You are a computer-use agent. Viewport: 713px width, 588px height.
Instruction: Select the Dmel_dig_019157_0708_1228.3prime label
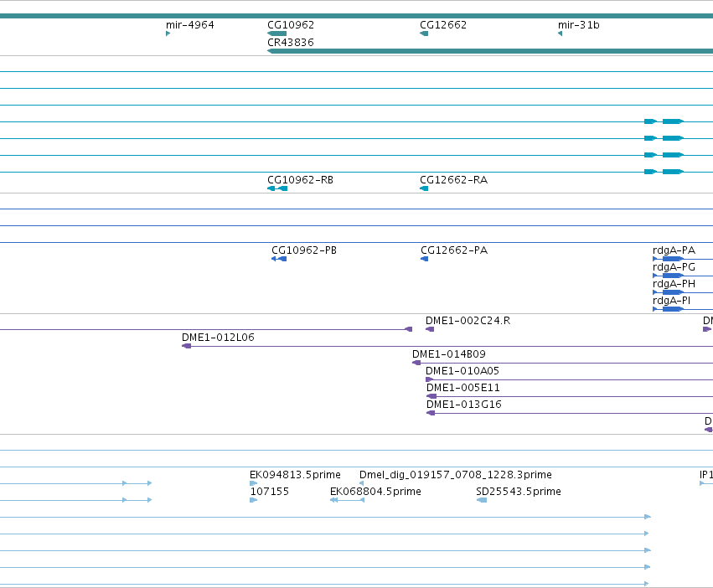coord(456,475)
